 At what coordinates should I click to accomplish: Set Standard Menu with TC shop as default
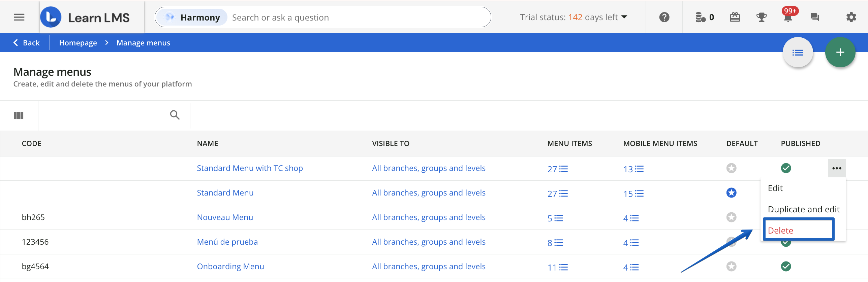731,168
